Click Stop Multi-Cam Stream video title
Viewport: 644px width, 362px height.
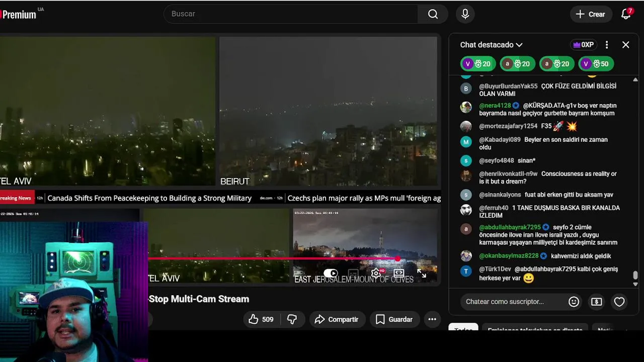pos(199,299)
